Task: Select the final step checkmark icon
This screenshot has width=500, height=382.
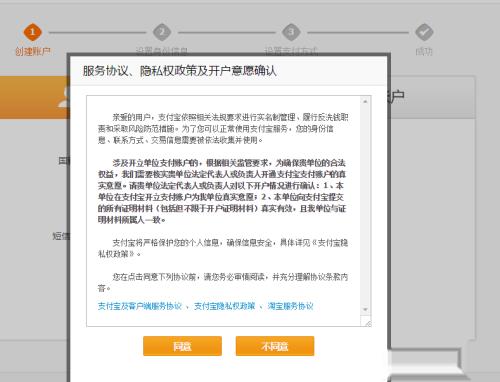Action: (424, 32)
